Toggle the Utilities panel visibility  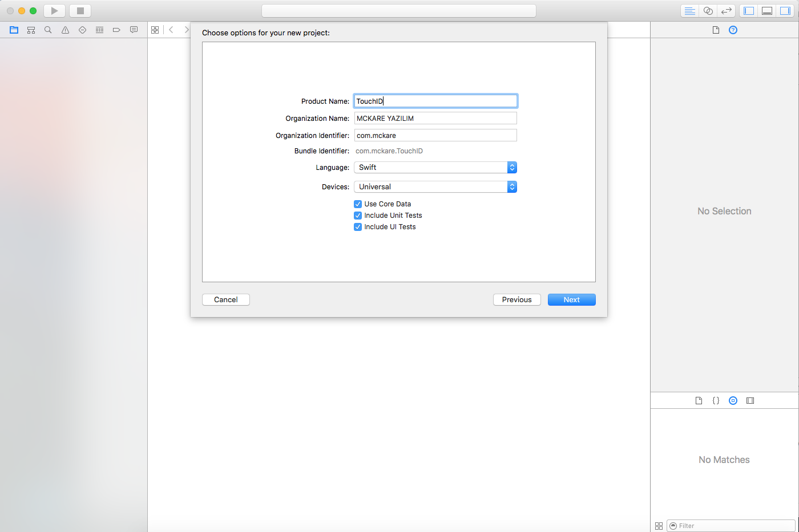785,11
